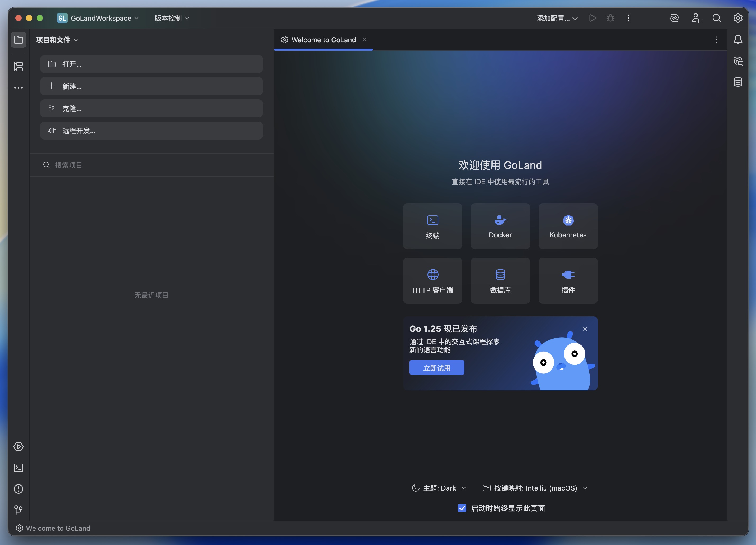This screenshot has width=756, height=545.
Task: Open the Notifications bell icon
Action: pyautogui.click(x=738, y=40)
